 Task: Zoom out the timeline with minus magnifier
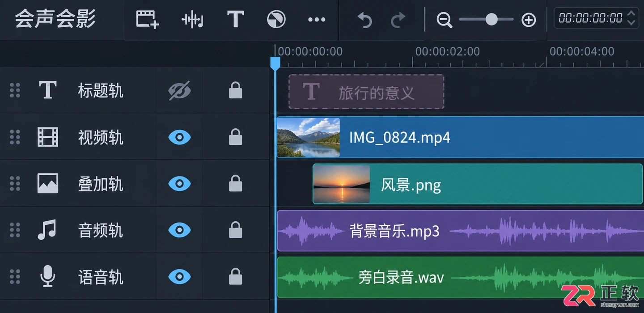444,20
